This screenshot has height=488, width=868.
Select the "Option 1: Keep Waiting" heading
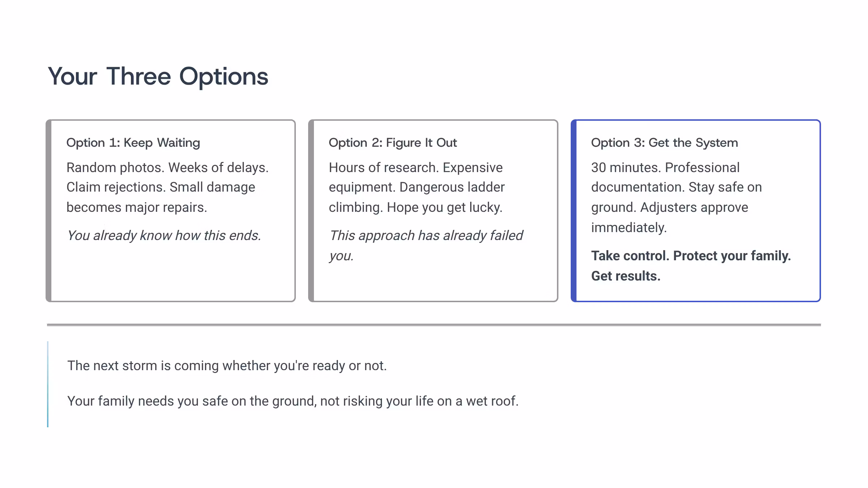pos(133,143)
